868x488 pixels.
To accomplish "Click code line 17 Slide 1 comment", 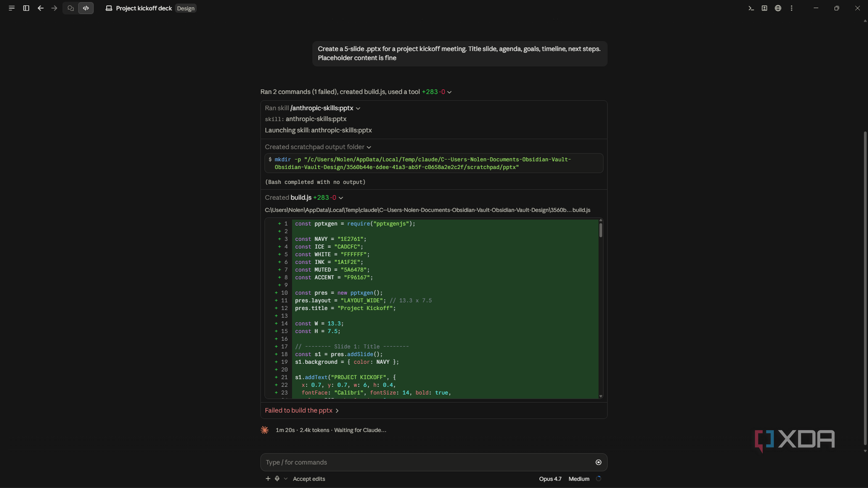I will [351, 347].
